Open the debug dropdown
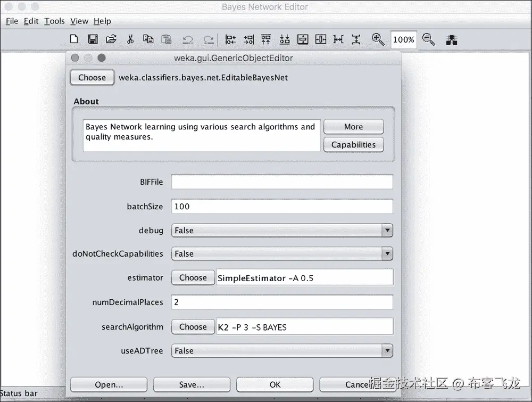The width and height of the screenshot is (532, 402). pyautogui.click(x=388, y=230)
